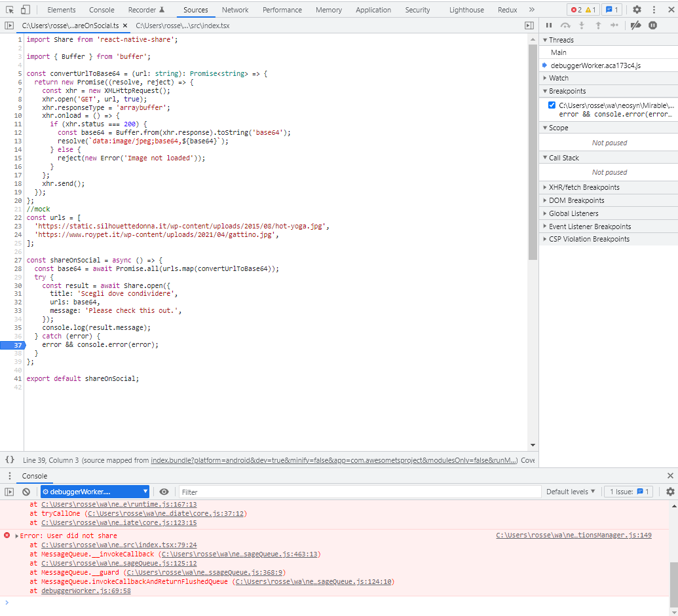This screenshot has width=678, height=616.
Task: Open console settings gear
Action: pyautogui.click(x=670, y=492)
